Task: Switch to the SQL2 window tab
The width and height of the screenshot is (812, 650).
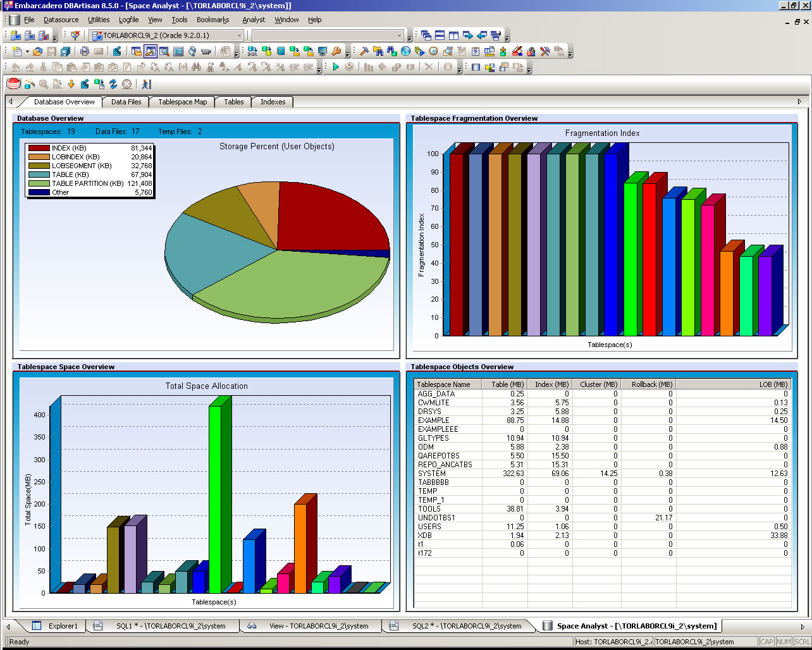Action: pyautogui.click(x=460, y=626)
